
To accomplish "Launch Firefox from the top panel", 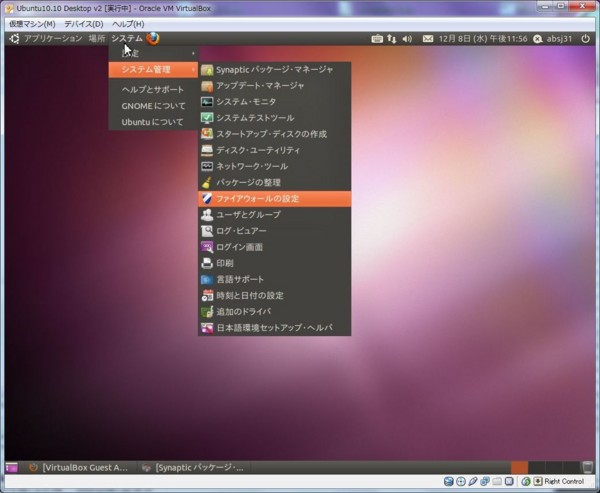I will click(153, 38).
